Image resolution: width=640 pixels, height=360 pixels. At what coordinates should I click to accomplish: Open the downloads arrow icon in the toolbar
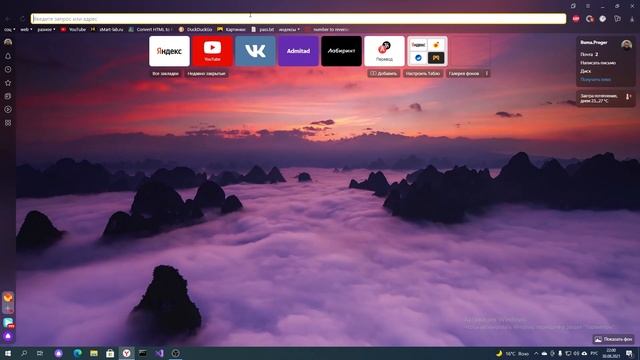(632, 19)
